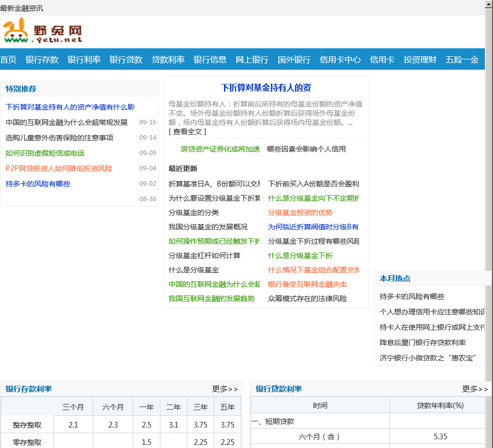Click the 银行存款利率 section heading
The image size is (493, 448).
29,389
